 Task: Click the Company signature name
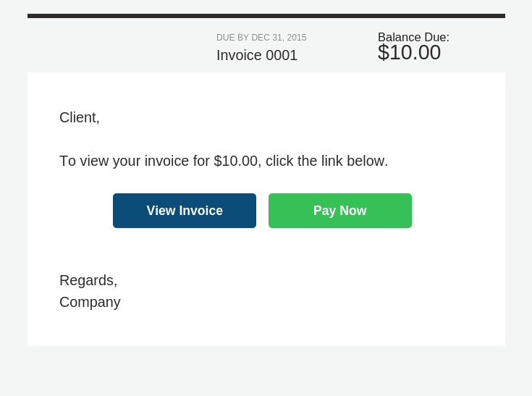pyautogui.click(x=90, y=303)
